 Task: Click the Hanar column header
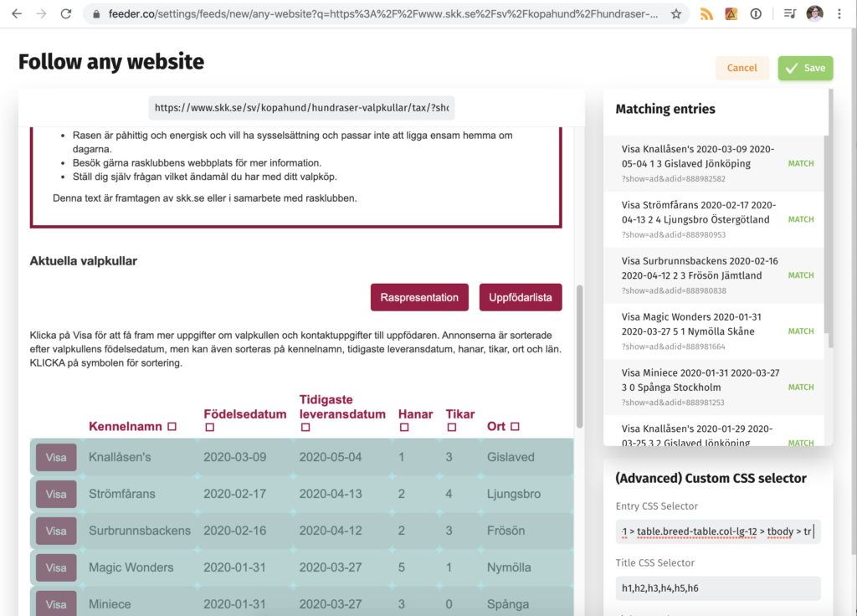pyautogui.click(x=415, y=413)
